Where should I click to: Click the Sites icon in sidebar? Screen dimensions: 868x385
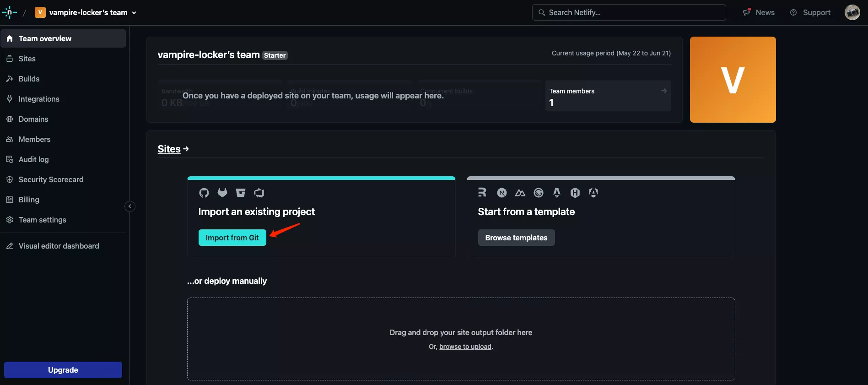point(10,59)
